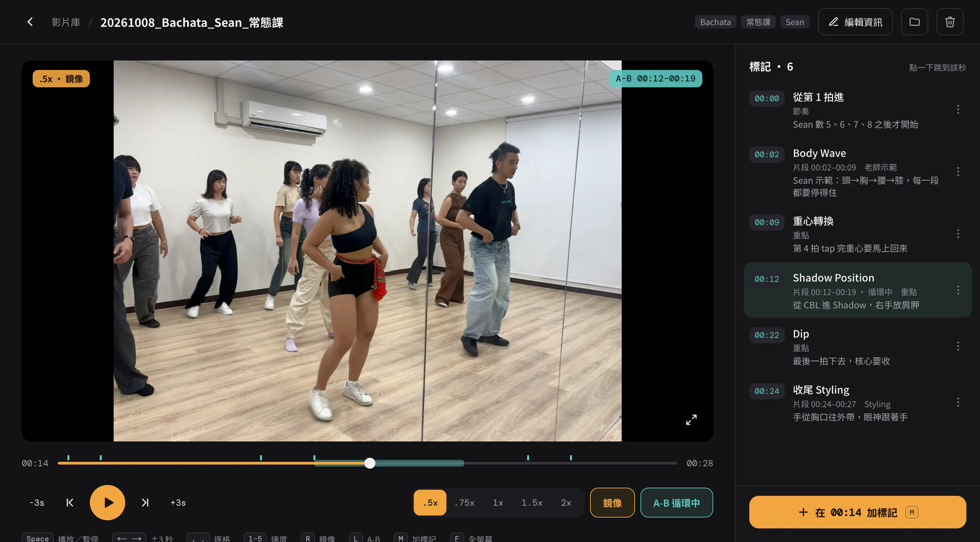Select 1.5x playback speed
980x542 pixels.
(532, 503)
